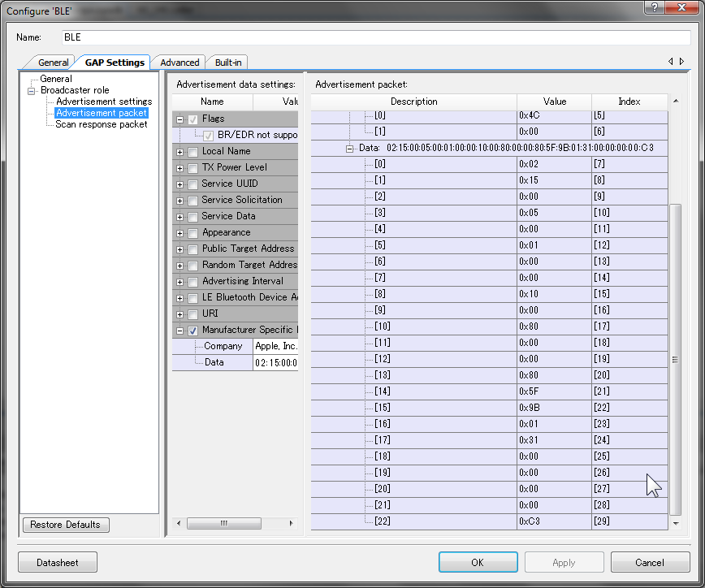705x588 pixels.
Task: Select the 0xC3 value cell
Action: click(x=555, y=521)
